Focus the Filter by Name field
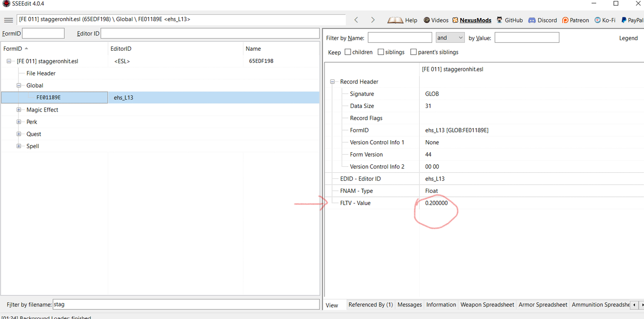The image size is (644, 319). click(400, 38)
